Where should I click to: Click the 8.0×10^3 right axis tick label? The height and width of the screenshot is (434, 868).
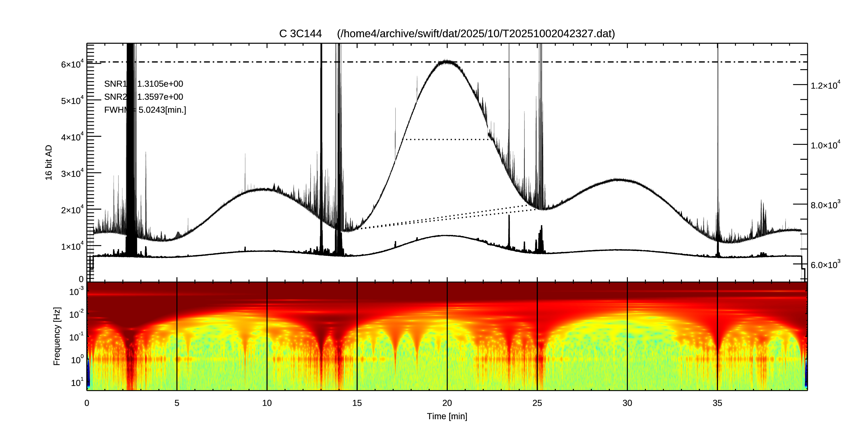tap(825, 205)
